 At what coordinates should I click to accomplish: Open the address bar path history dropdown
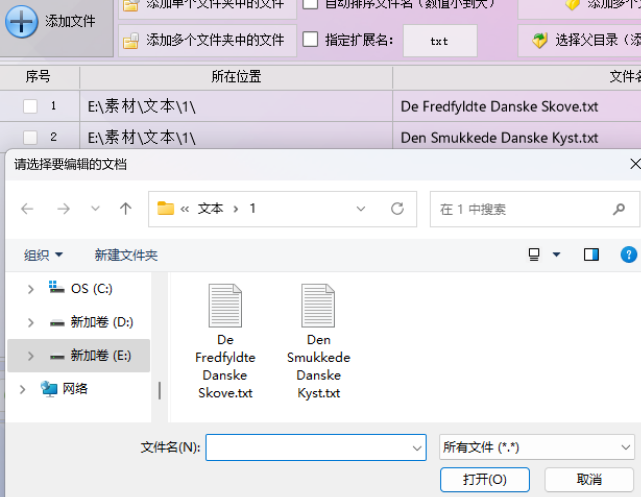361,209
